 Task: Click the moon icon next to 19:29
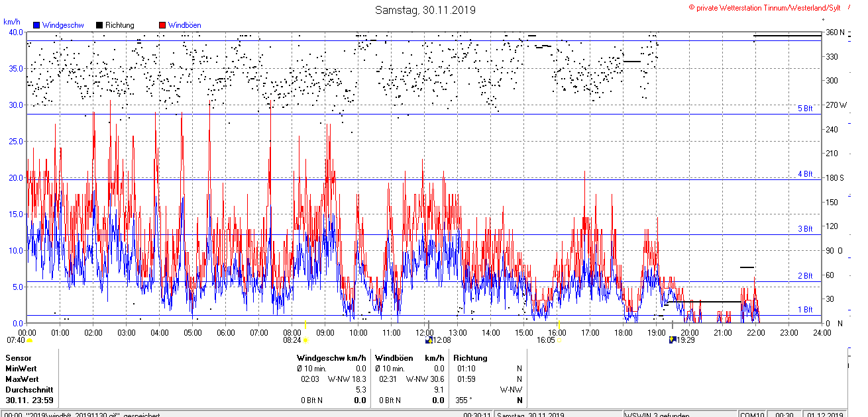tap(673, 340)
